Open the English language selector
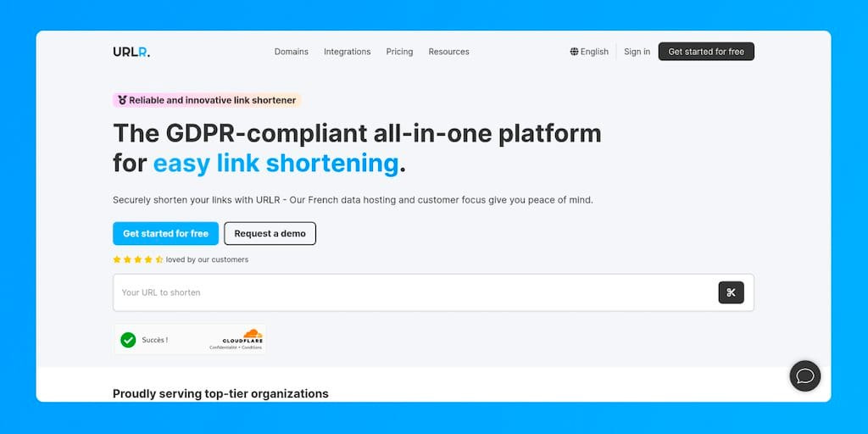Viewport: 868px width, 434px height. pos(589,52)
